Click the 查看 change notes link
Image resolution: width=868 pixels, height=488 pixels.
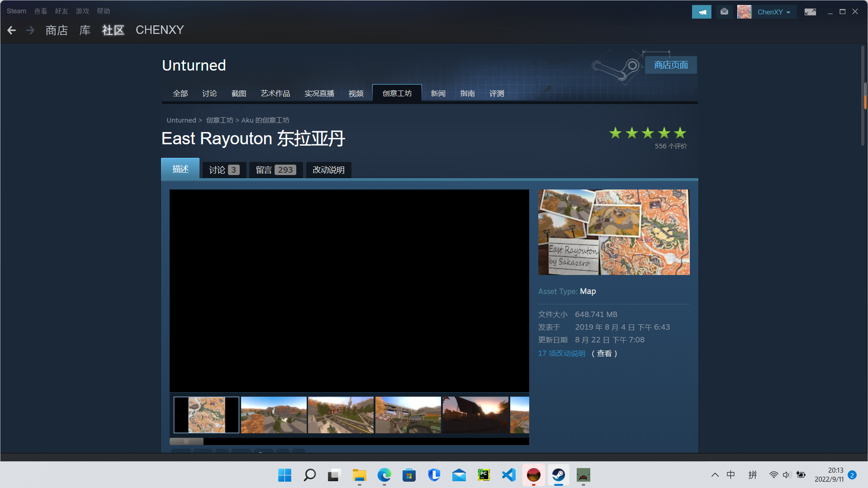[604, 353]
